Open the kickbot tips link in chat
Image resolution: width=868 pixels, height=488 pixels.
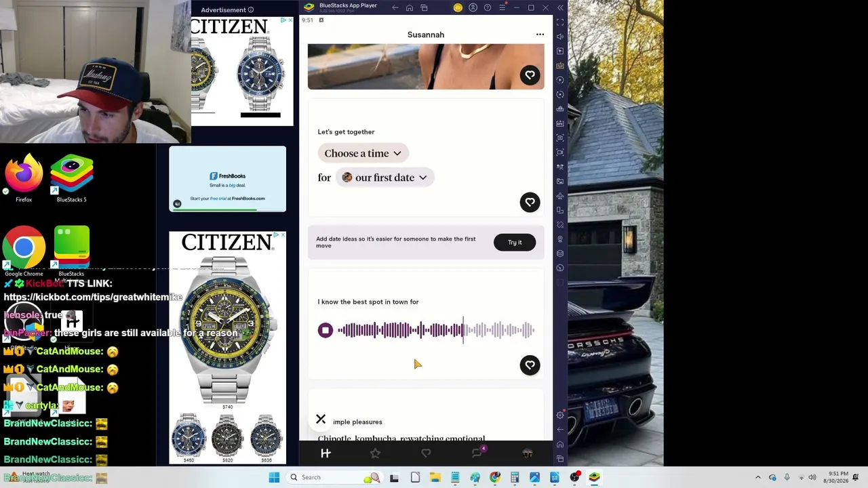coord(93,297)
